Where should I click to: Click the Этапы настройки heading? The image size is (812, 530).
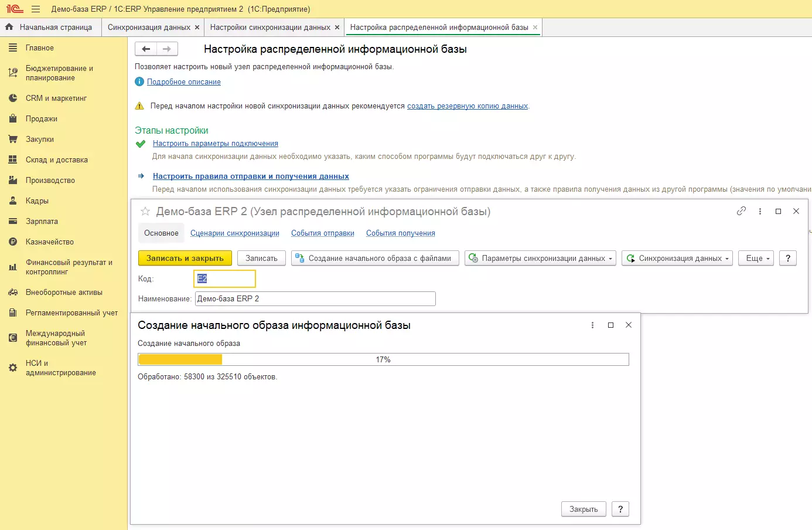(x=172, y=131)
